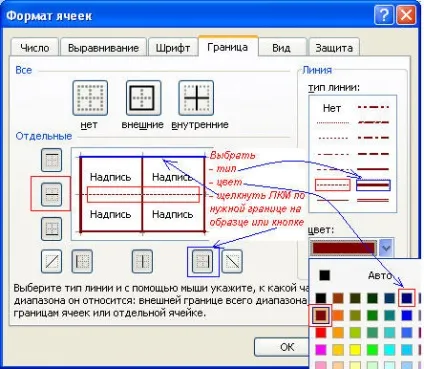Select the dash-dot-dot medium line style
The image size is (424, 369).
pos(373,107)
